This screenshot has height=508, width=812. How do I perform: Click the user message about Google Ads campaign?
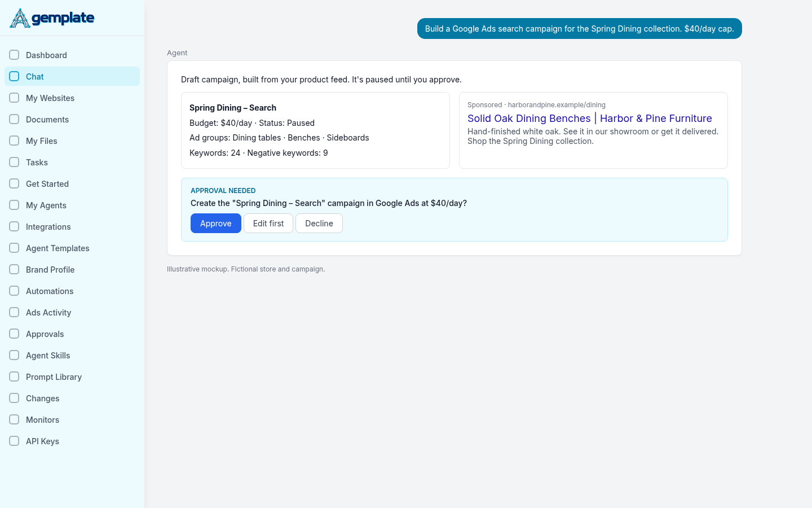(x=580, y=28)
